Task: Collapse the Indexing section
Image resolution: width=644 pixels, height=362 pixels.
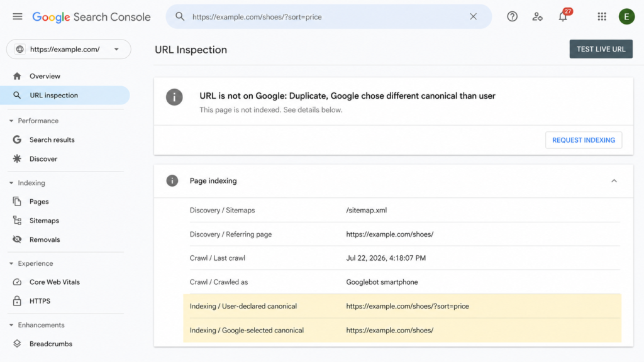Action: 11,183
